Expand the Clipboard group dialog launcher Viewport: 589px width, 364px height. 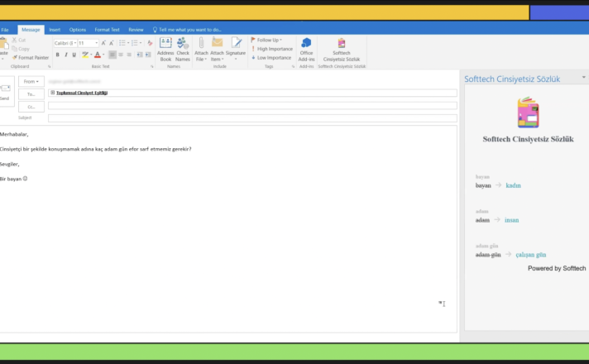tap(49, 66)
